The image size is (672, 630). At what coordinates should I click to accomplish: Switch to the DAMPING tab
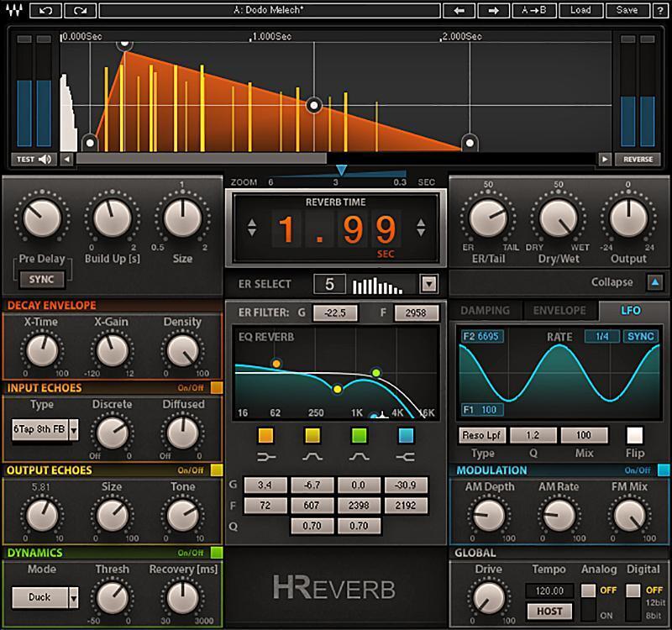(486, 310)
